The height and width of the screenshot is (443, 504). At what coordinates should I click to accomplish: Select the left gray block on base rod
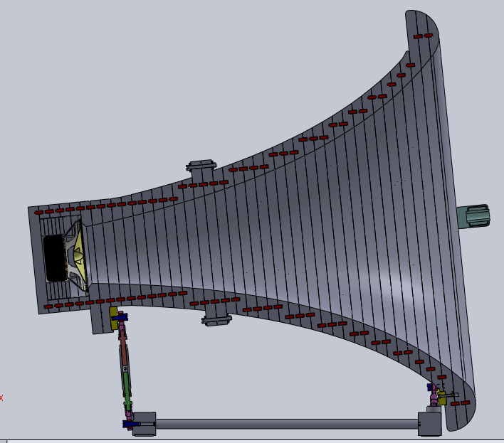pos(145,424)
